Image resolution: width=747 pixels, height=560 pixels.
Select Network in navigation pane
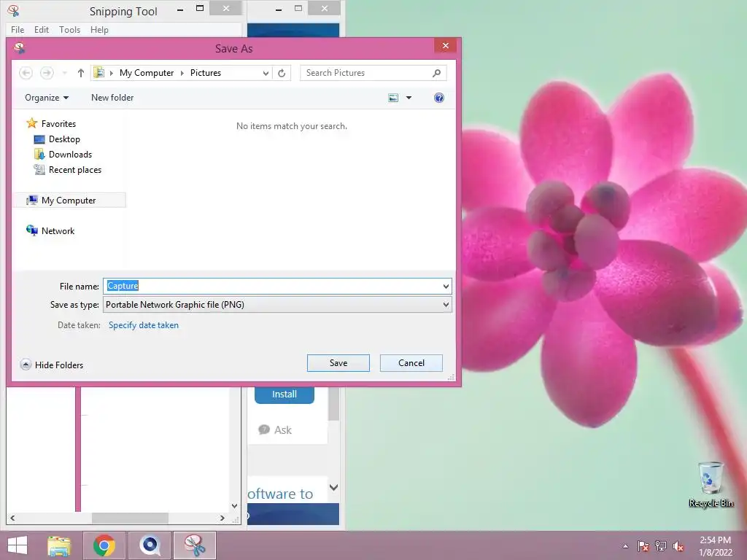[50, 231]
